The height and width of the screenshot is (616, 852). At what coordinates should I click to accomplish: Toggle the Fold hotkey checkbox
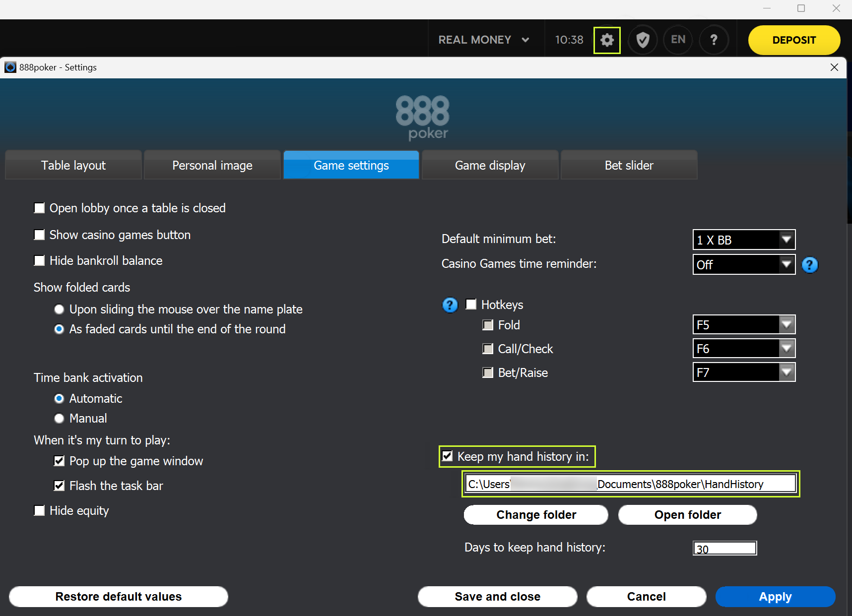tap(488, 325)
